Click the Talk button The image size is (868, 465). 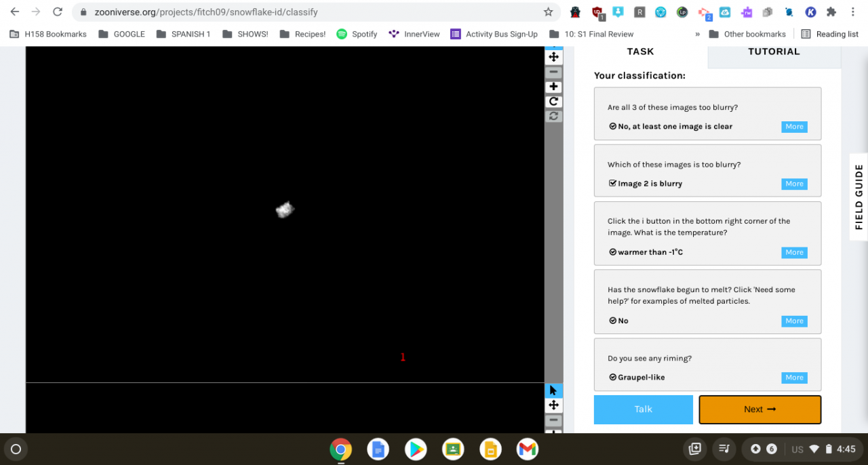[x=644, y=409]
